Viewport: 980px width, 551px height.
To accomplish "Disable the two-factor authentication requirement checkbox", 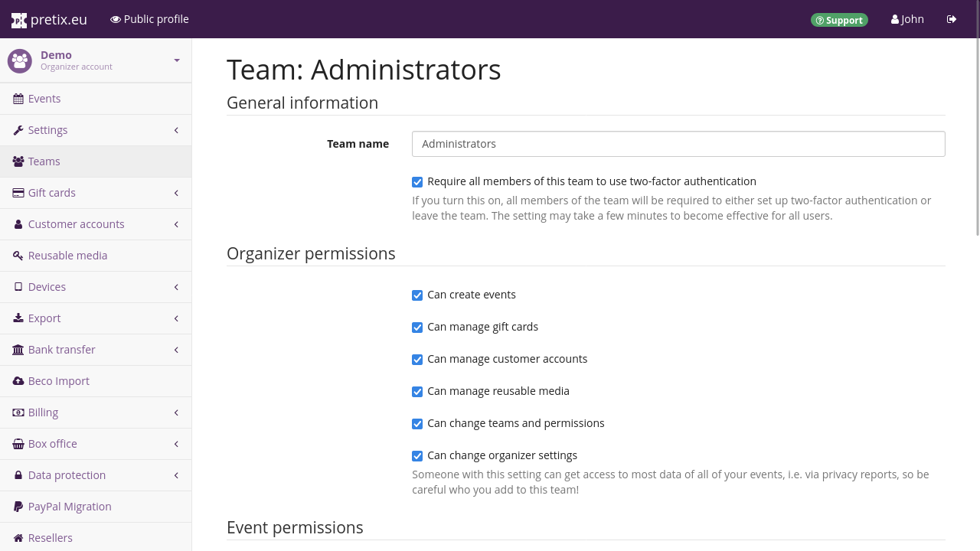I will [417, 182].
